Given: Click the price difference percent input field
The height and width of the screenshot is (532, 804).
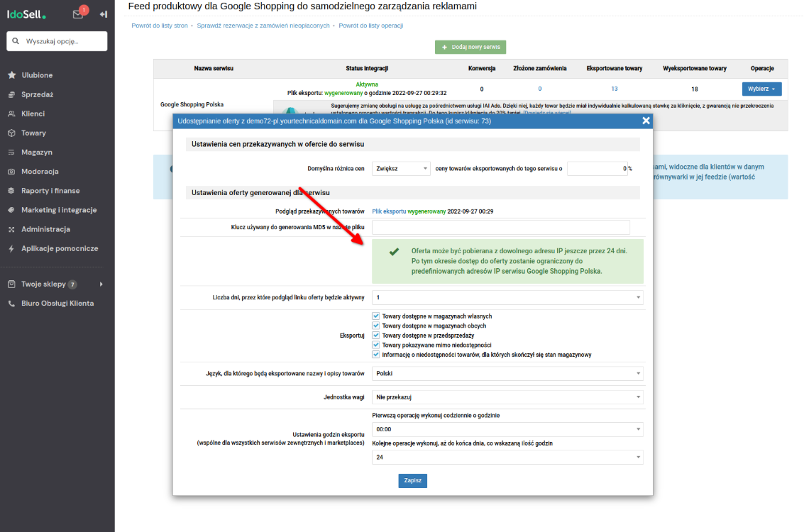Looking at the screenshot, I should point(598,169).
